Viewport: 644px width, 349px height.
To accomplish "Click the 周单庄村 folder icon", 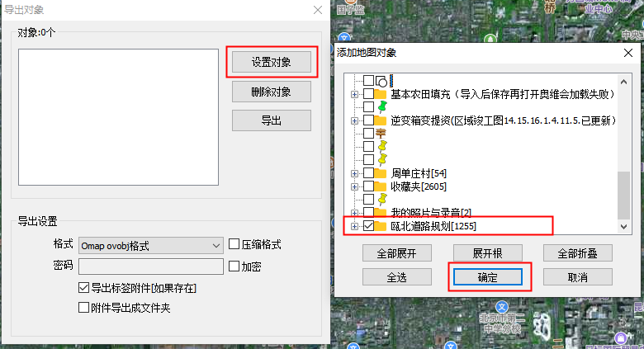I will tap(381, 173).
